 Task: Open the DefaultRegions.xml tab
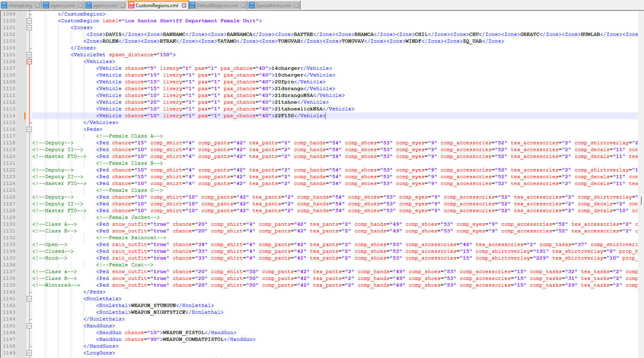click(x=217, y=6)
